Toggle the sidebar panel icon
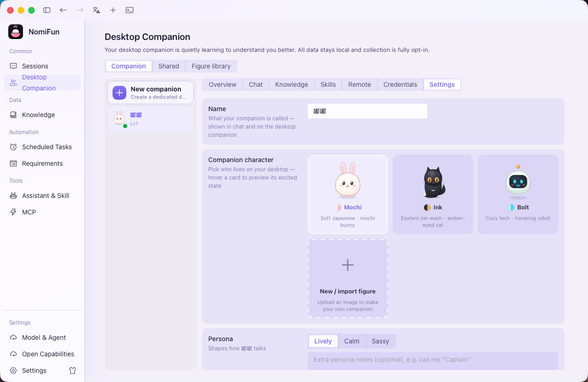This screenshot has height=382, width=588. point(47,10)
